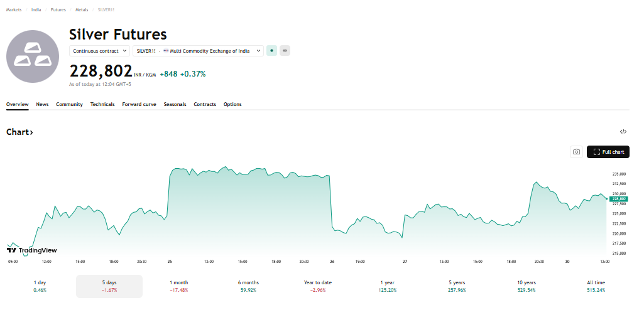This screenshot has height=315, width=644.
Task: Click the INR / KGM unit label
Action: (x=145, y=75)
